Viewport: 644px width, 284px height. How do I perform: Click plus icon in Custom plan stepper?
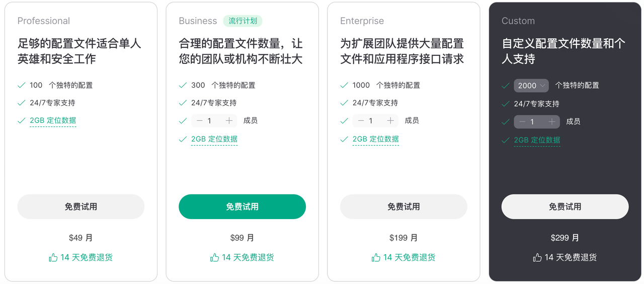click(552, 122)
